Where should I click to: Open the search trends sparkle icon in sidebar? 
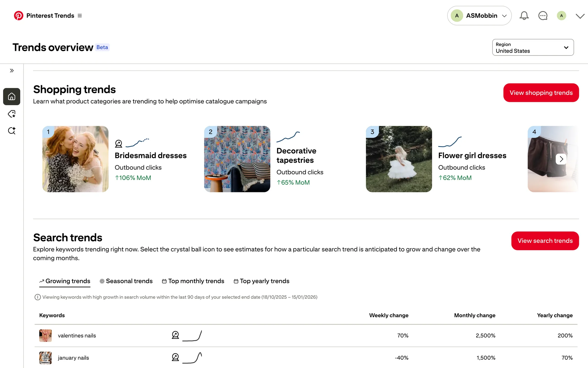tap(12, 131)
